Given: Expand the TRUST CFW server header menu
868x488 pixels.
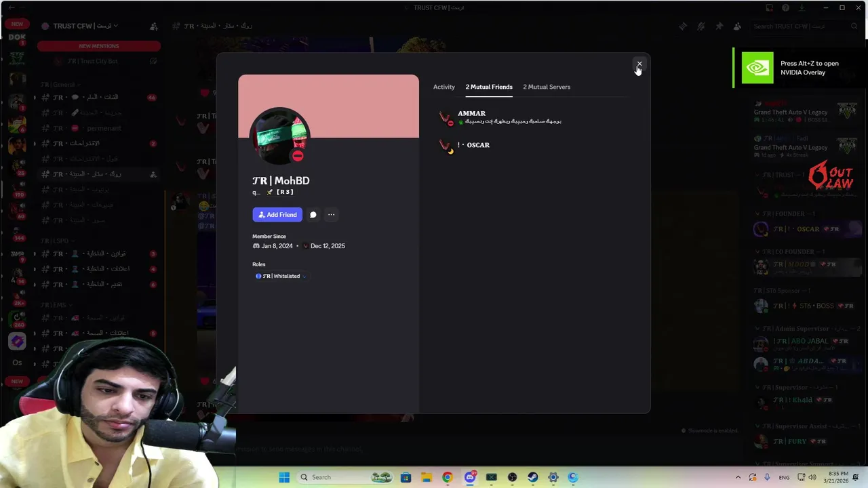Looking at the screenshot, I should (x=85, y=26).
